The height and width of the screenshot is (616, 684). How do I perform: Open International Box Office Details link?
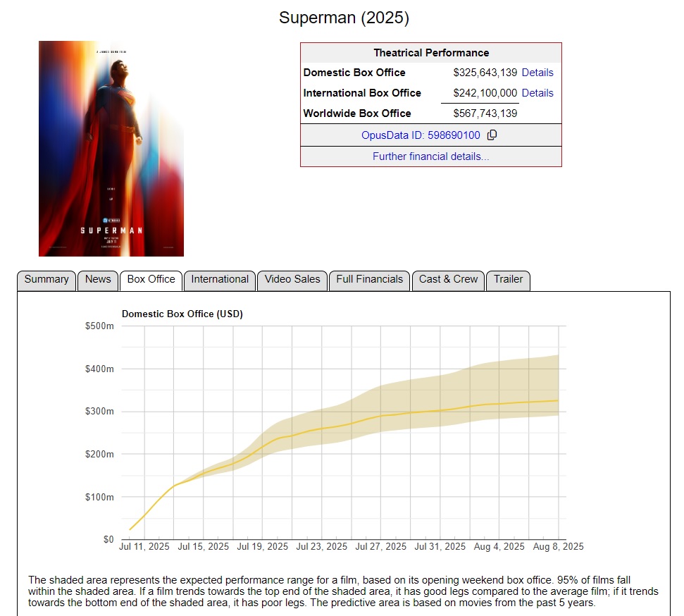(537, 93)
